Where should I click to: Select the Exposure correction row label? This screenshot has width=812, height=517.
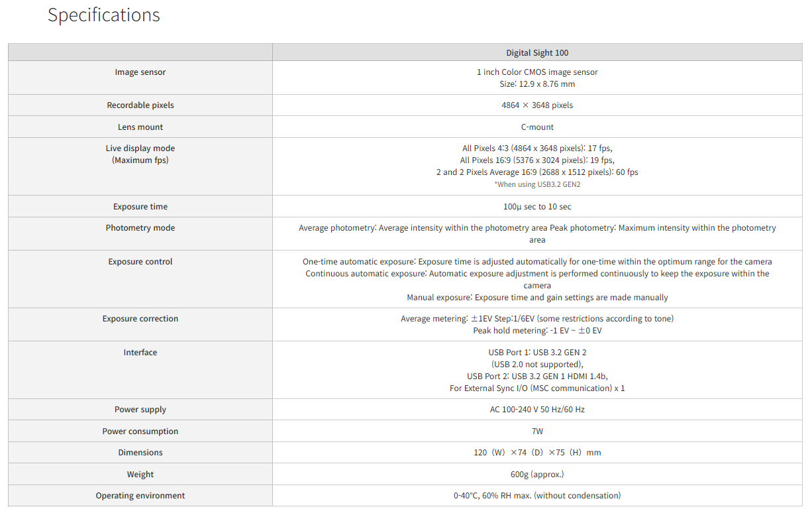coord(140,319)
